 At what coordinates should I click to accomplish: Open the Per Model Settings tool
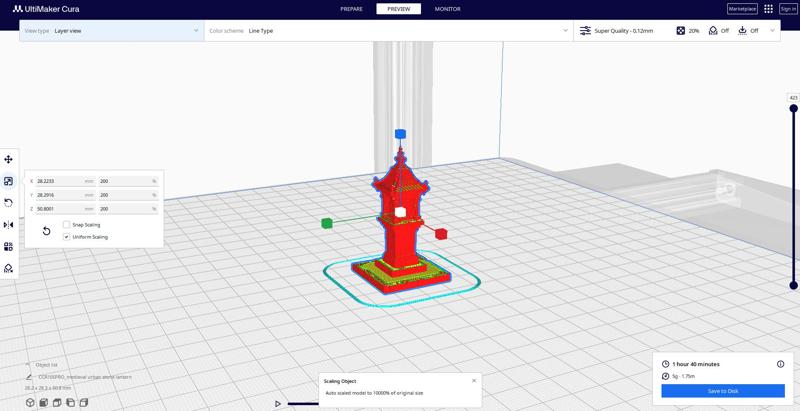click(x=9, y=247)
